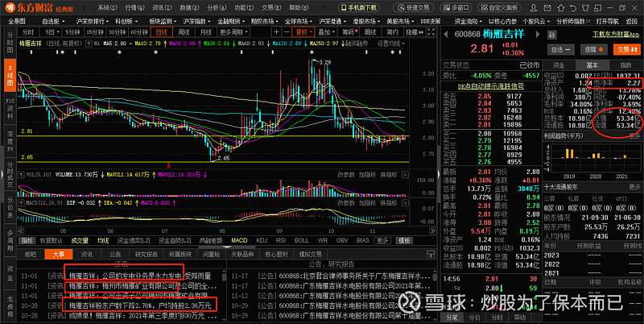644x324 pixels.
Task: Close the MACD indicator panel
Action: [405, 203]
